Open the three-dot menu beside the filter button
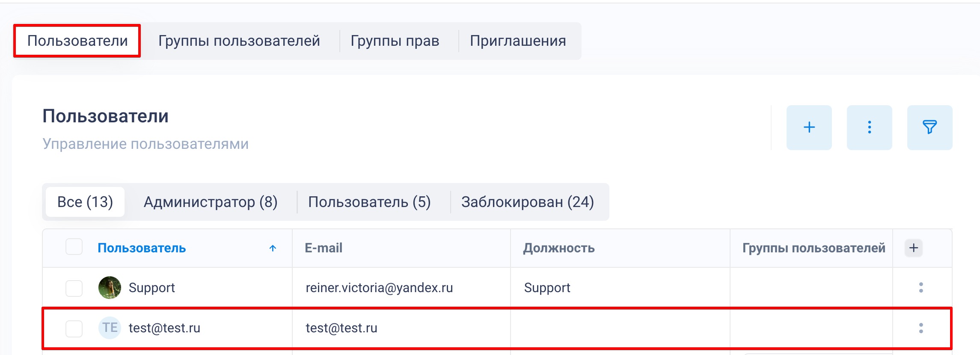980x355 pixels. coord(869,127)
